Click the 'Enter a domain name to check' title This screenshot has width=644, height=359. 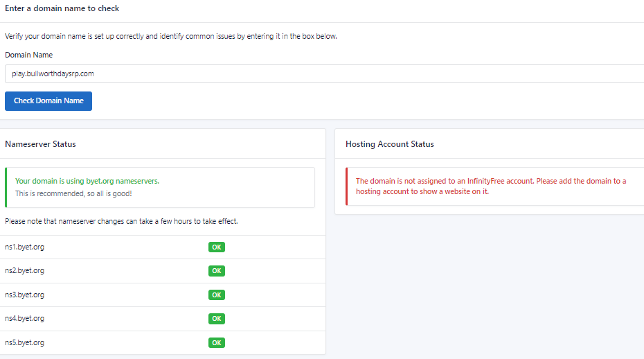(62, 8)
